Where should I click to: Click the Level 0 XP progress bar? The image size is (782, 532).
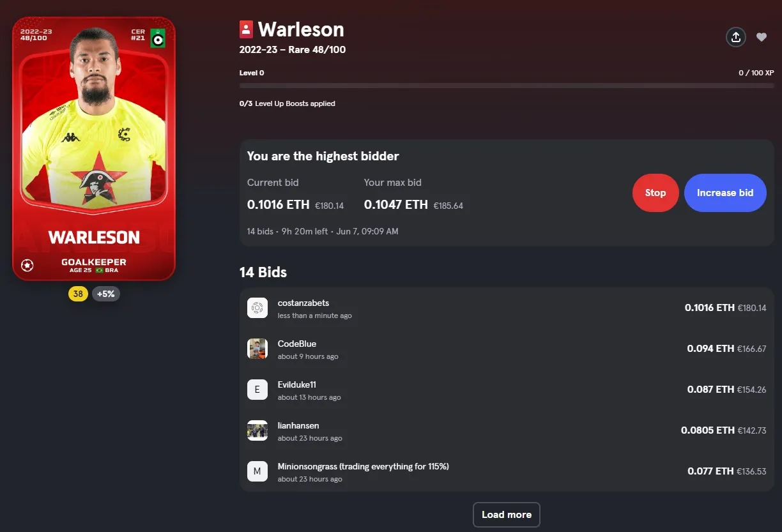point(507,85)
